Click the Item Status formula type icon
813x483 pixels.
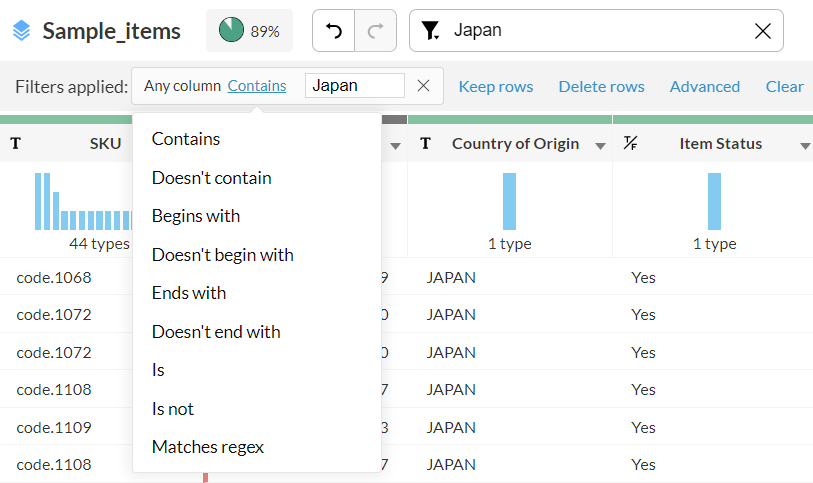(x=630, y=144)
